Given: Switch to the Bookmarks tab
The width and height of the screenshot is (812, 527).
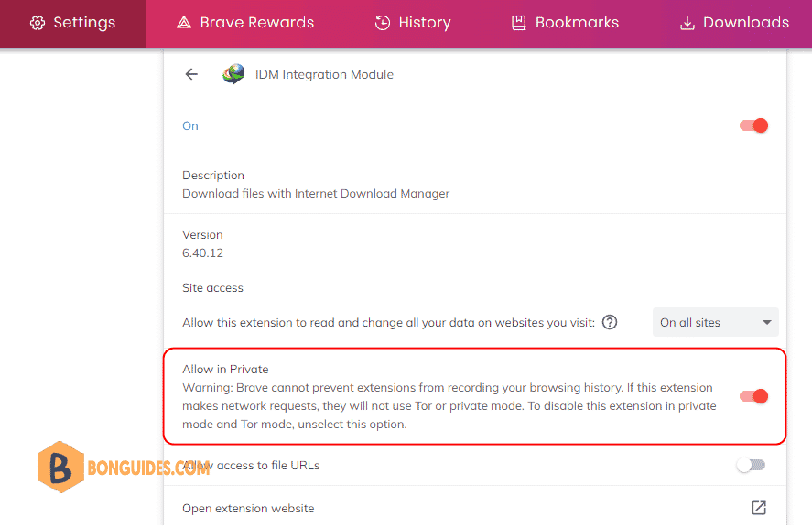Looking at the screenshot, I should click(565, 23).
